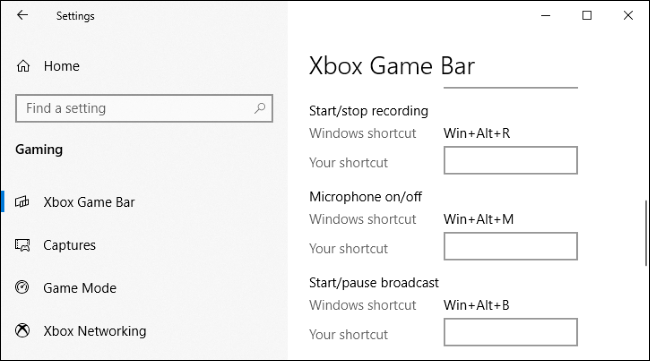Click the Xbox Networking logo icon
Viewport: 650px width, 361px height.
[22, 330]
